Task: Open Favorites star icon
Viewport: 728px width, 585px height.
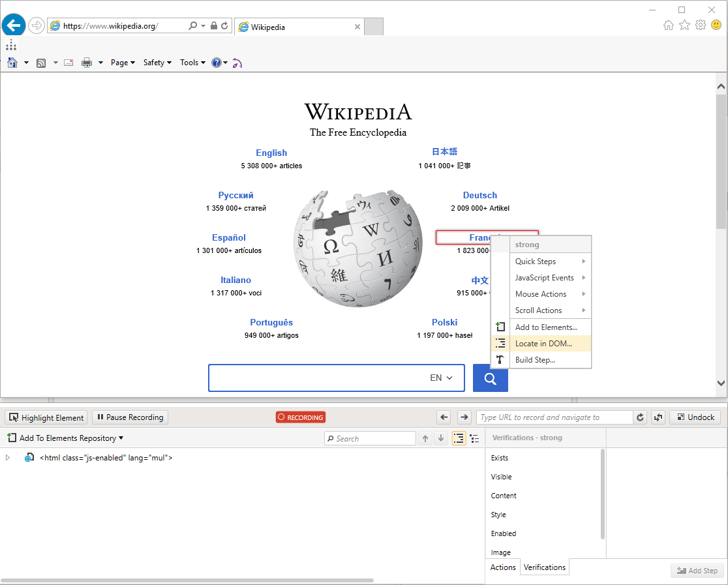Action: pos(684,25)
